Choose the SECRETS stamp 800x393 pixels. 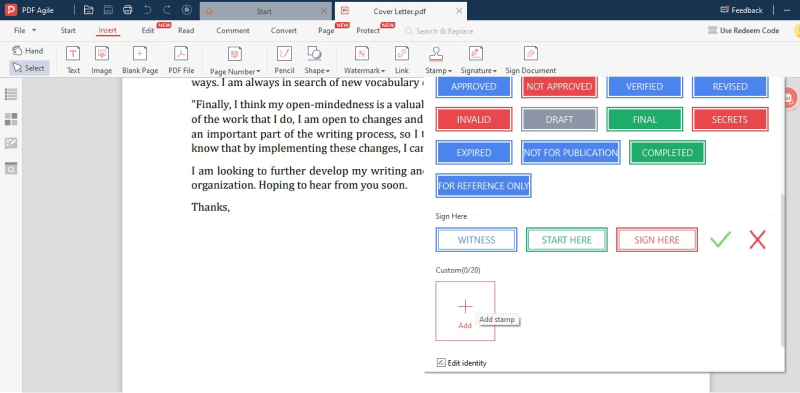pyautogui.click(x=730, y=119)
